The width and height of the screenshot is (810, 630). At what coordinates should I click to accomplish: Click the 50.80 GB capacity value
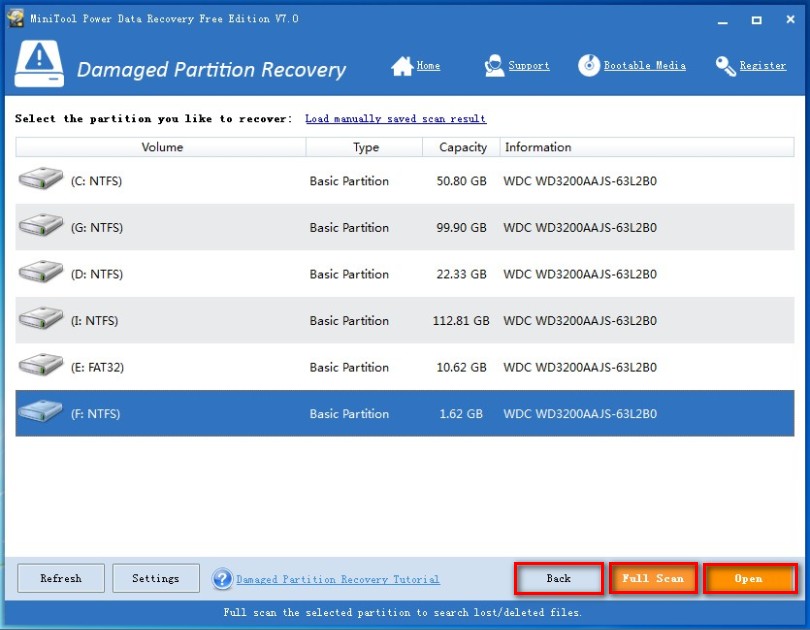point(461,181)
